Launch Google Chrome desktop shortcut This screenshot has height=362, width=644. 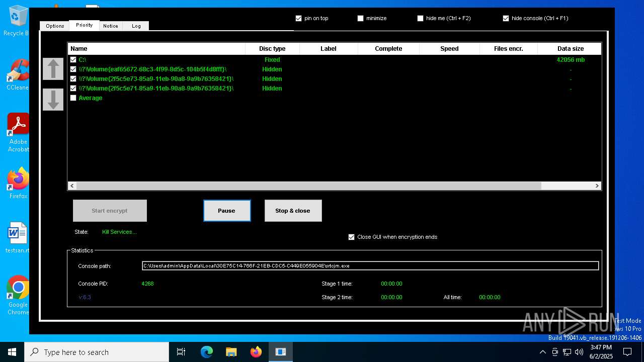[18, 295]
